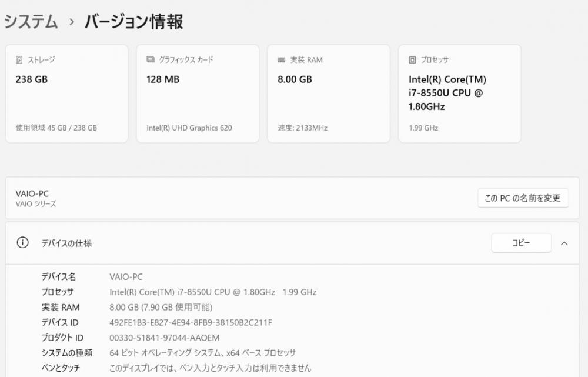The image size is (588, 377).
Task: Click the storage disk icon
Action: (x=19, y=60)
